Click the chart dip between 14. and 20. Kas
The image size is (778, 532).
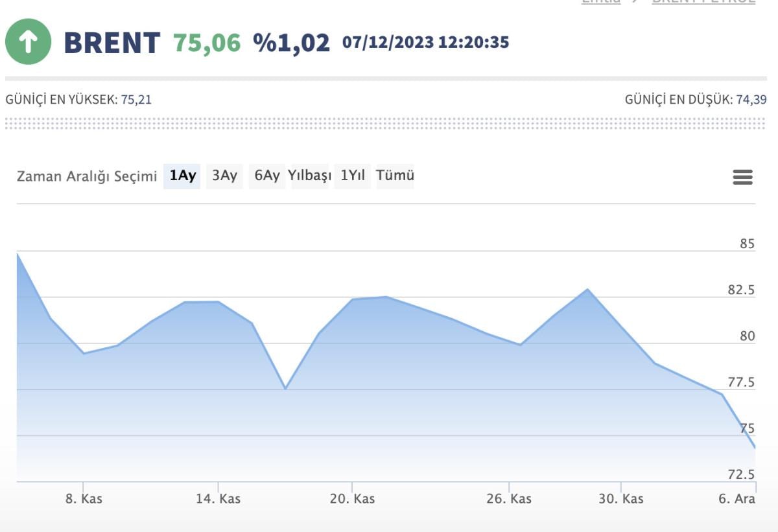(285, 388)
